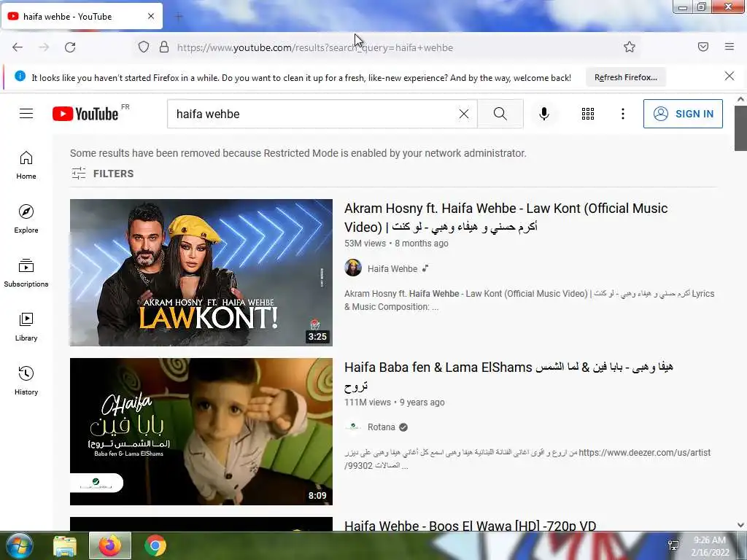Open a new Firefox tab
747x560 pixels.
(x=179, y=17)
